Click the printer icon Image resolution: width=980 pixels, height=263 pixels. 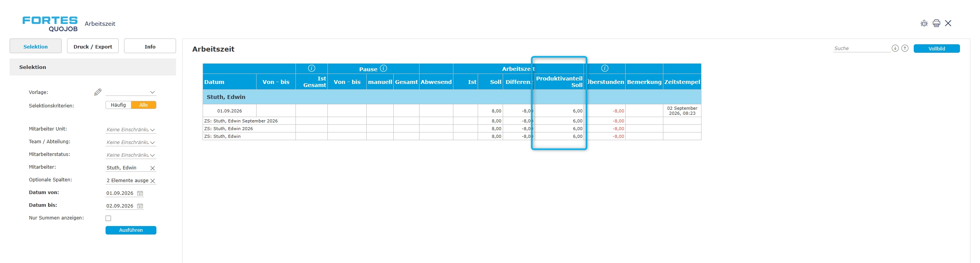[936, 23]
